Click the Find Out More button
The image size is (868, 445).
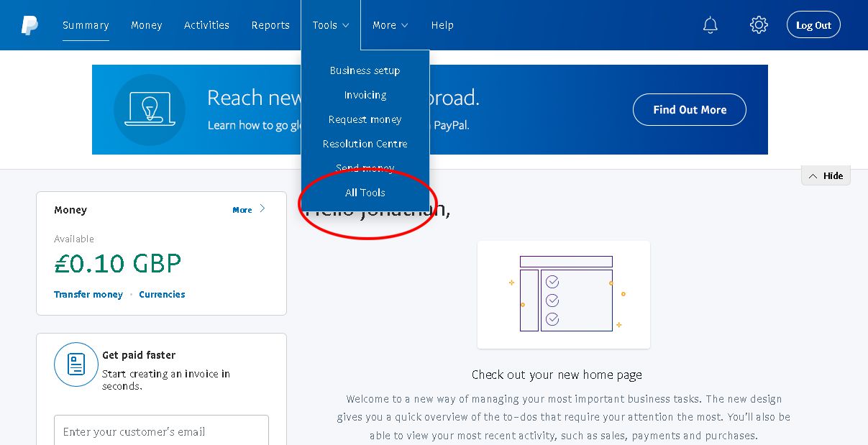coord(689,110)
